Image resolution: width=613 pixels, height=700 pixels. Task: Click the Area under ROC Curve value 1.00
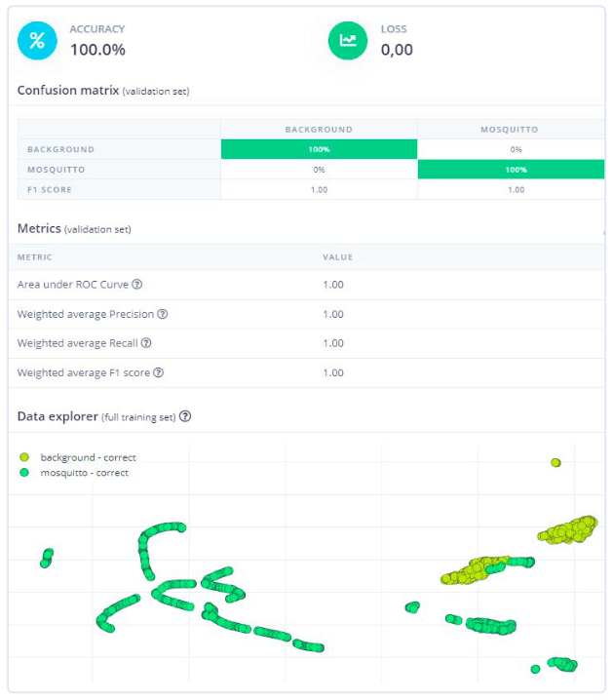[333, 285]
